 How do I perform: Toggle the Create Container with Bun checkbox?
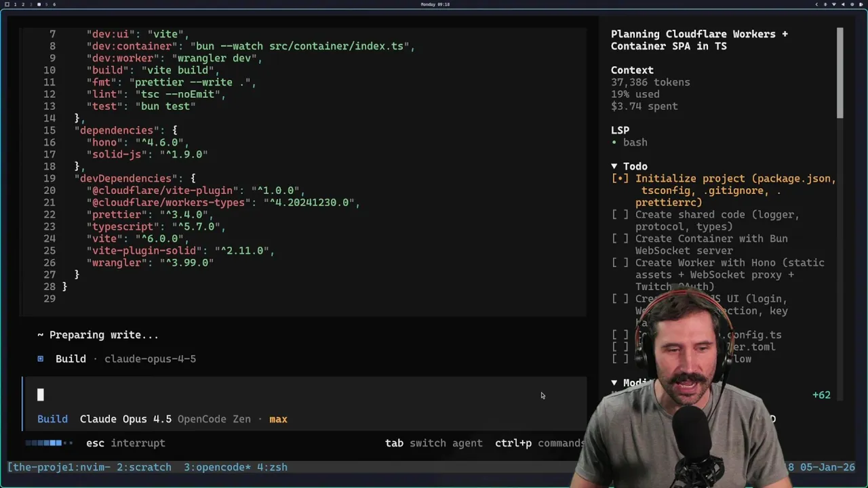(x=620, y=239)
